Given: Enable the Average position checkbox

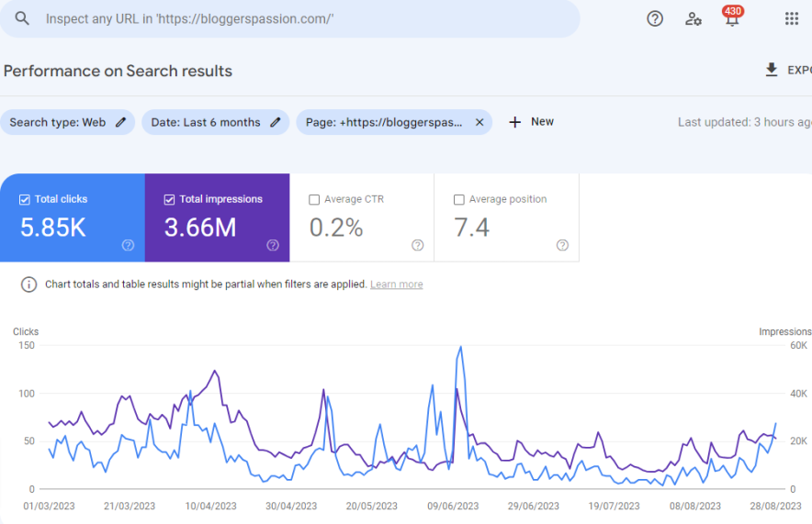Looking at the screenshot, I should coord(459,199).
